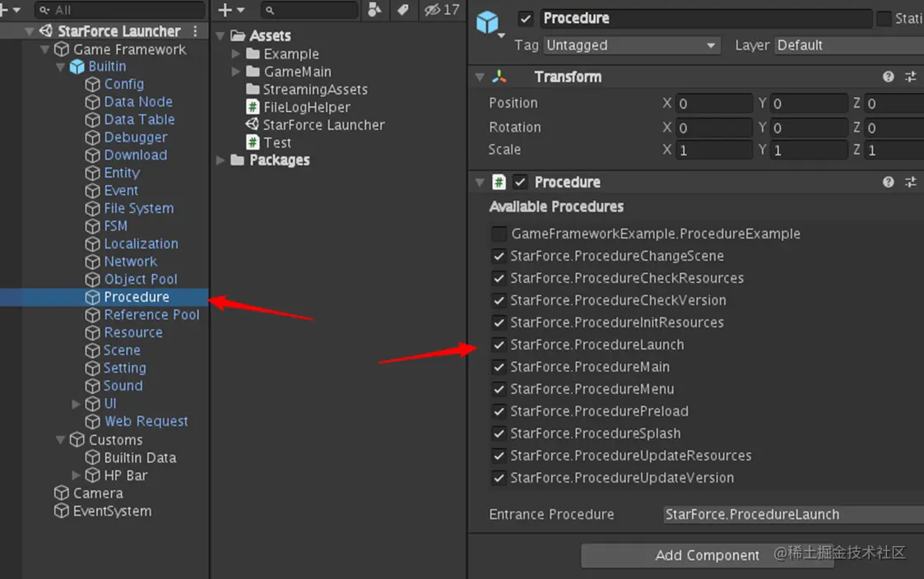Toggle Procedure component enabled checkbox

520,182
